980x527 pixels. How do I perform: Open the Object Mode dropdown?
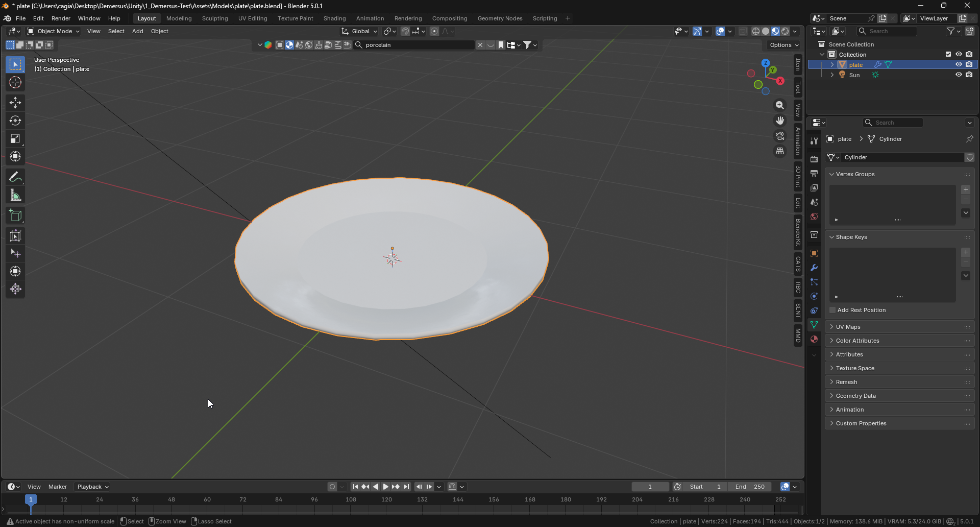[53, 31]
